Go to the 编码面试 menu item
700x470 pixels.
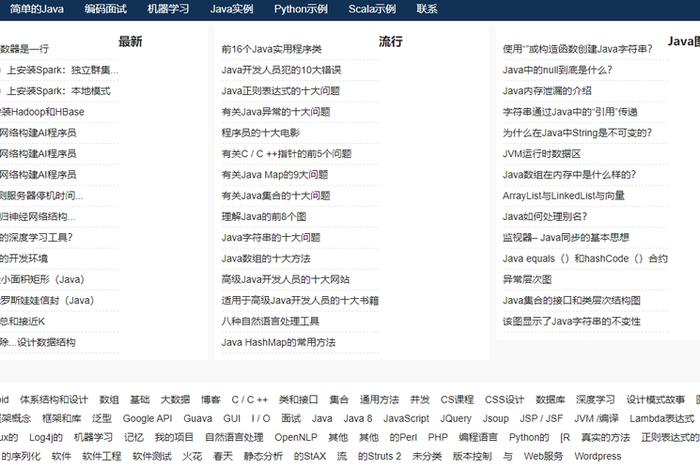click(105, 9)
